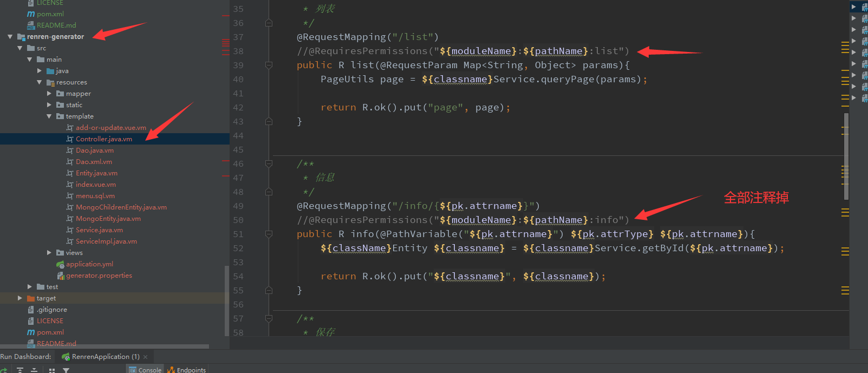The height and width of the screenshot is (373, 868).
Task: Open index.vue.vm in the project tree
Action: [x=96, y=185]
